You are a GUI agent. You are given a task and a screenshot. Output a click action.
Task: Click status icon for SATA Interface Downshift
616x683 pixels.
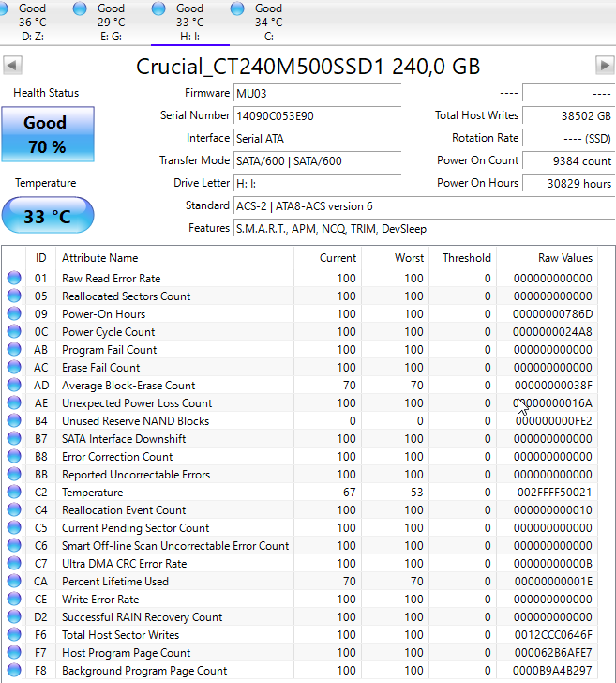tap(14, 439)
